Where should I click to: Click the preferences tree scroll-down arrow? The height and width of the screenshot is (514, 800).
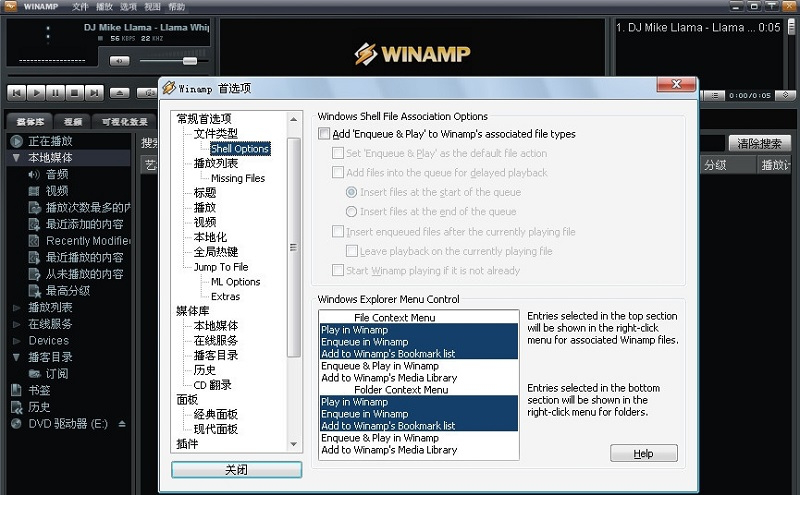[293, 444]
